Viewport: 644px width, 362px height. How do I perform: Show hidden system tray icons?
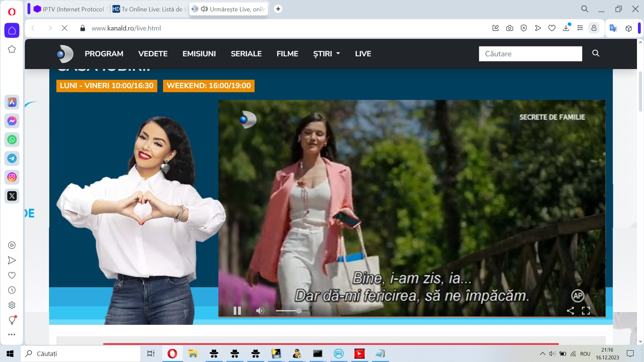click(x=542, y=354)
